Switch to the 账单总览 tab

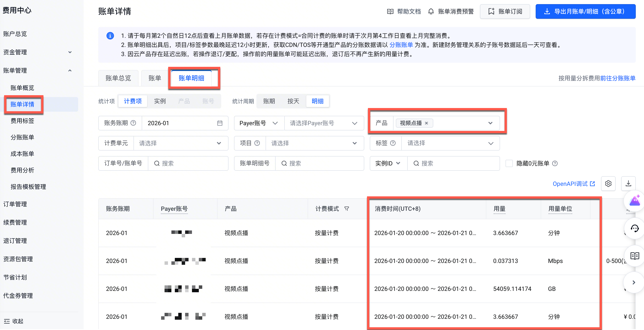click(x=118, y=78)
